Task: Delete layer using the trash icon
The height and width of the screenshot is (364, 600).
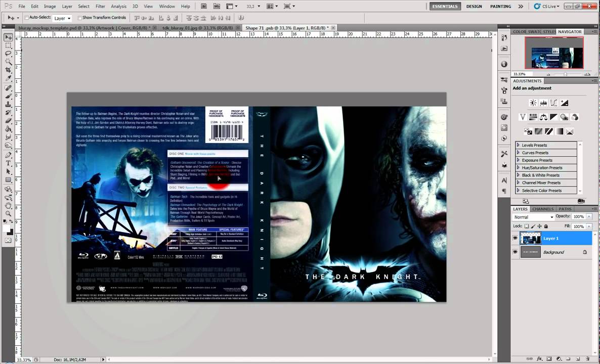Action: coord(587,359)
